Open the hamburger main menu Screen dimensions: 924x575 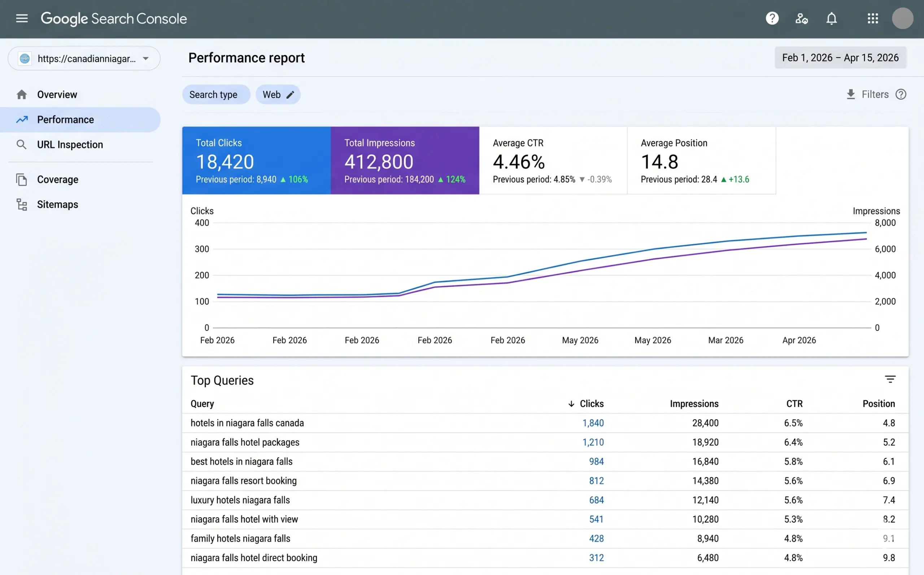[22, 18]
